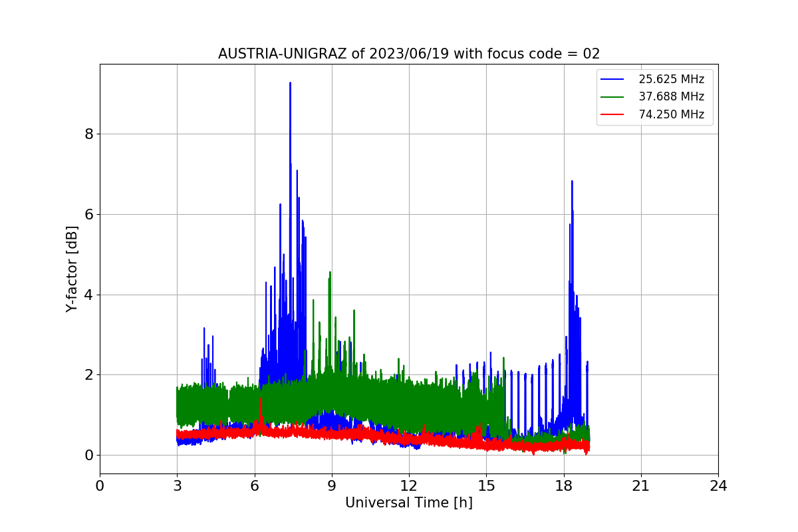Click x-axis tick label 0

click(x=100, y=486)
